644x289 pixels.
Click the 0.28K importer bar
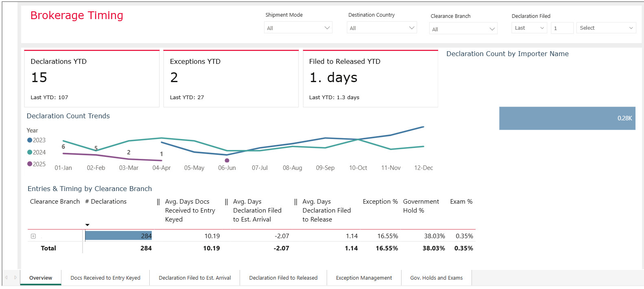tap(567, 118)
